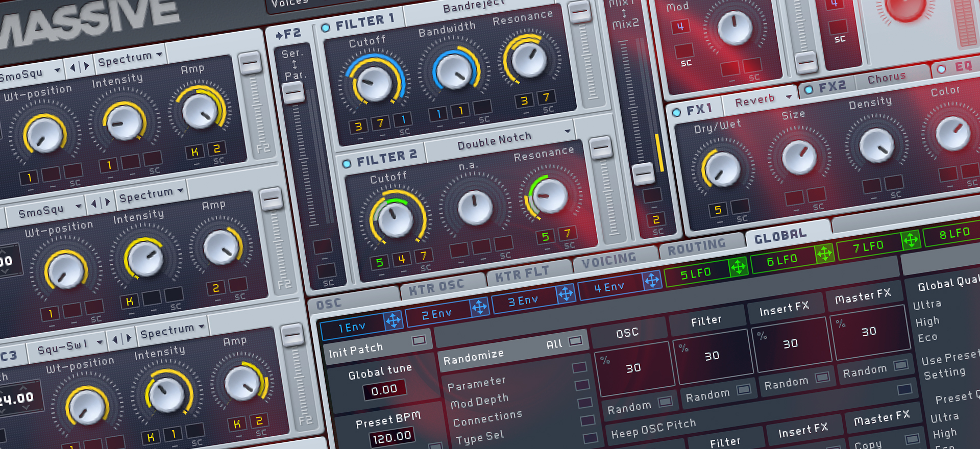Click the Mix1/Mix2 fader handle

[x=643, y=173]
